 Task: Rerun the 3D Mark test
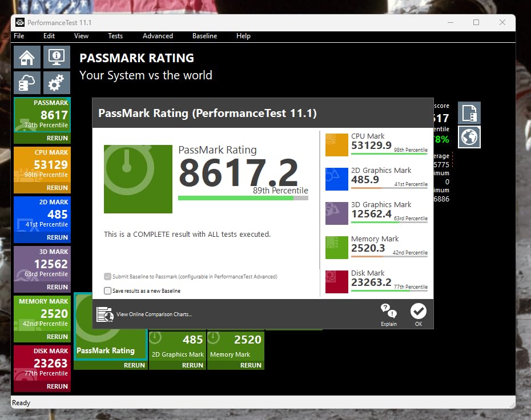click(57, 287)
